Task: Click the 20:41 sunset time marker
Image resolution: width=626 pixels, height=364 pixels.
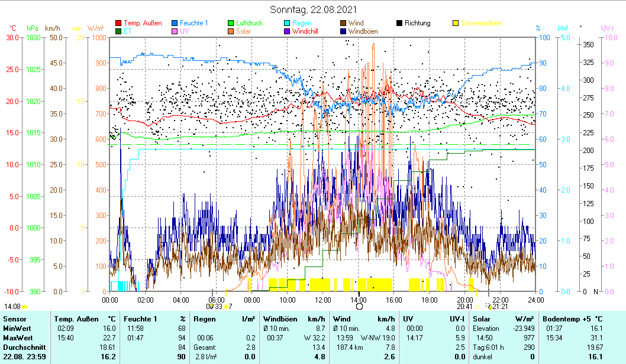Action: click(x=464, y=306)
